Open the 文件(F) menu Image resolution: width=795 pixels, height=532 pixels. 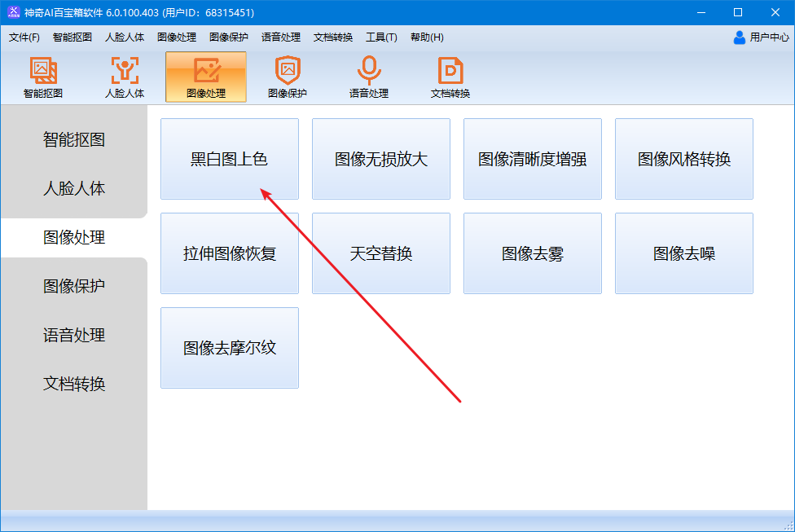tap(24, 37)
